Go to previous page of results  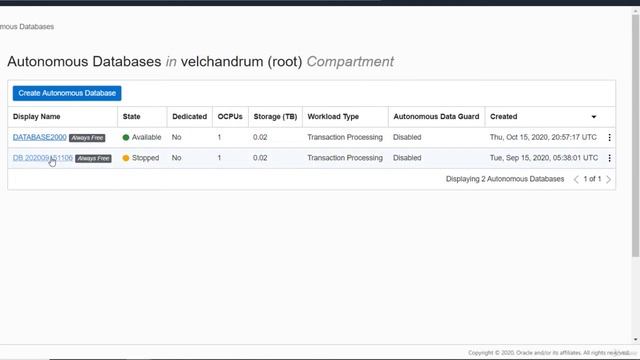[576, 179]
